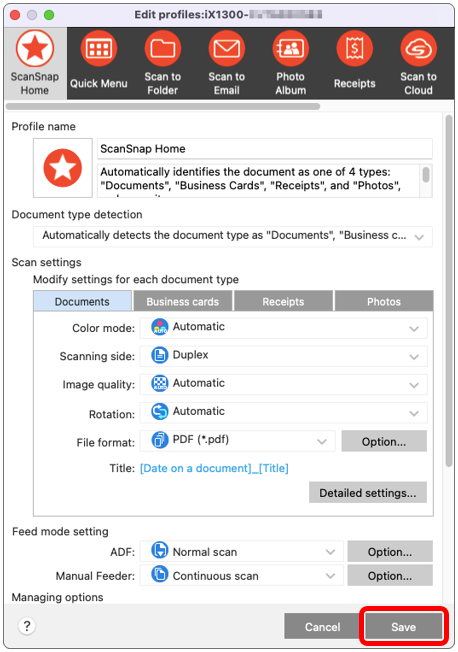The image size is (458, 652).
Task: Select the Quick Menu profile icon
Action: point(99,49)
